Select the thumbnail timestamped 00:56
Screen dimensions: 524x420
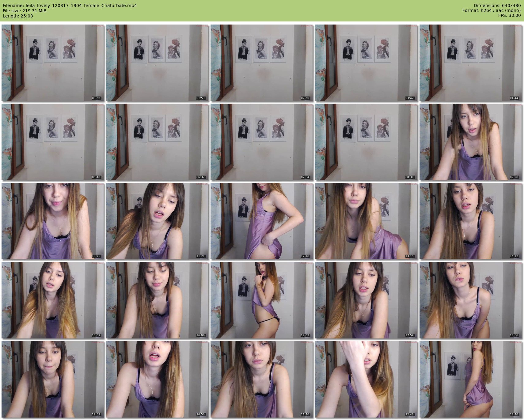[x=53, y=63]
